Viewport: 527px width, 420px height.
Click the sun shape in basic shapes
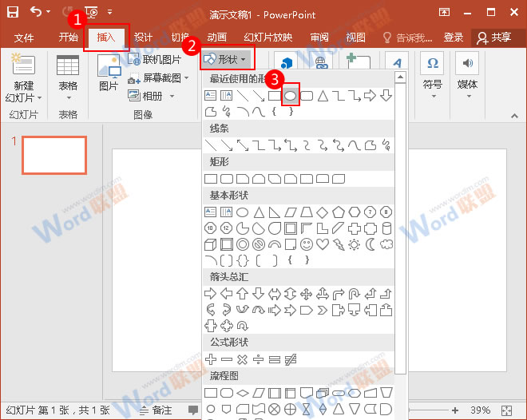coord(355,244)
